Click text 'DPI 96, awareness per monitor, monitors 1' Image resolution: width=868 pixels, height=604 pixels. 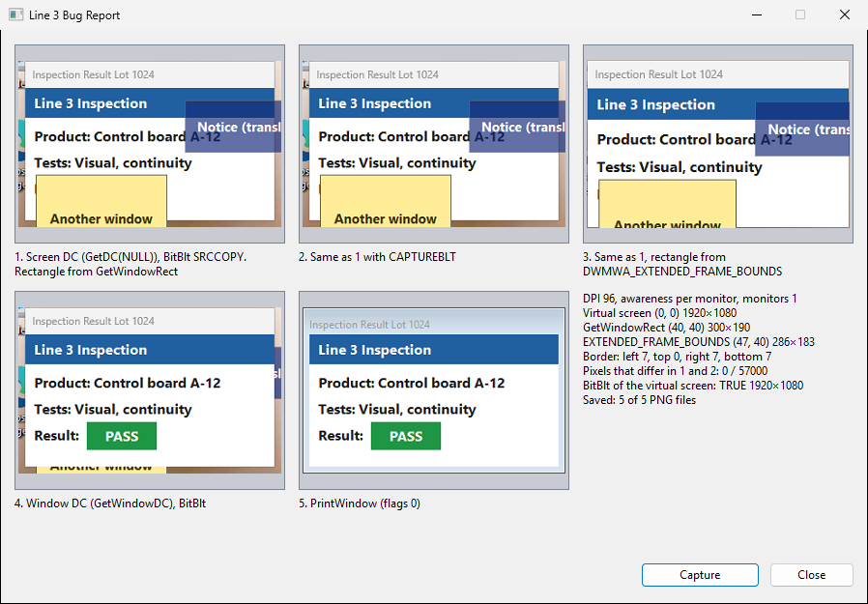pos(690,299)
